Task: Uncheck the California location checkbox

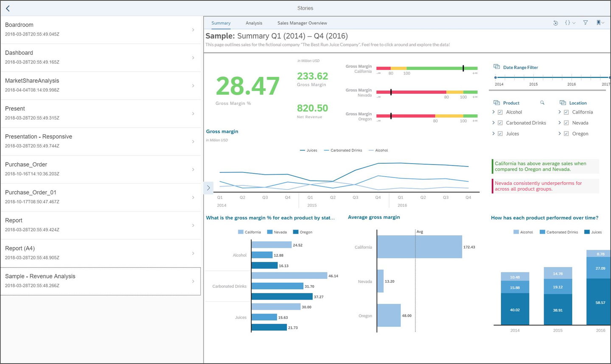Action: pyautogui.click(x=566, y=112)
